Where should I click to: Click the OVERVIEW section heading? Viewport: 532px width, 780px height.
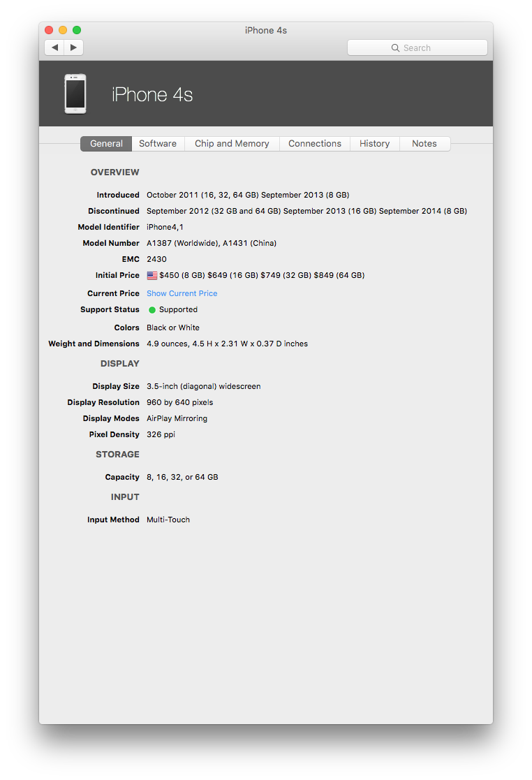tap(115, 172)
